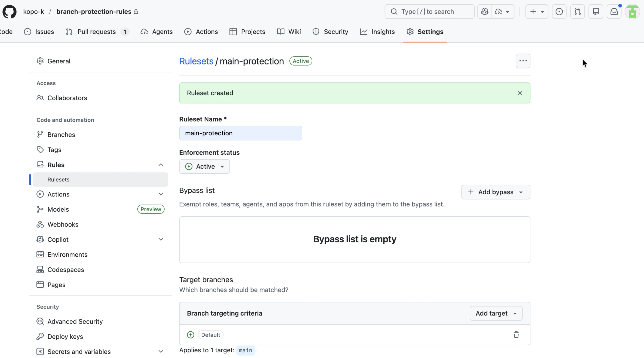Expand the Copilot sidebar section

pyautogui.click(x=161, y=239)
